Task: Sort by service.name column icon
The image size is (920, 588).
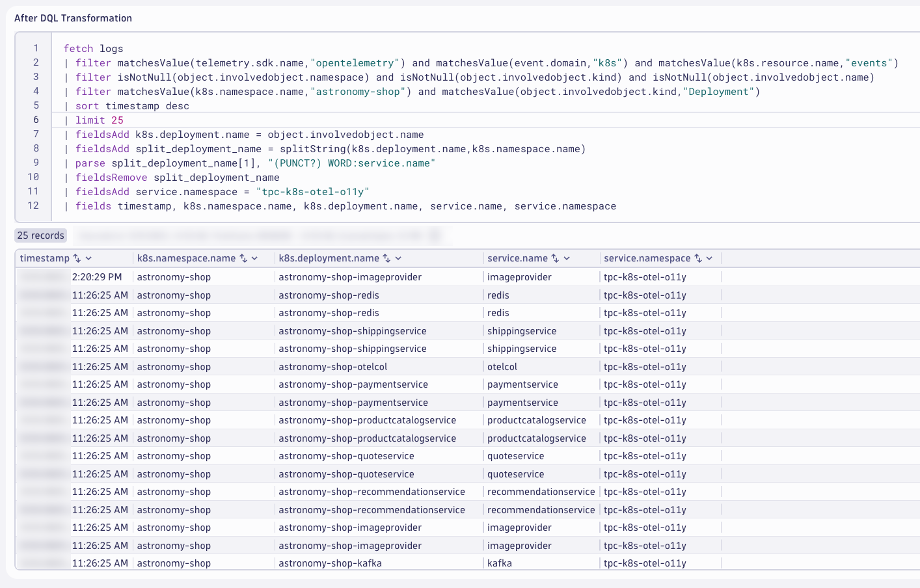Action: [x=555, y=258]
